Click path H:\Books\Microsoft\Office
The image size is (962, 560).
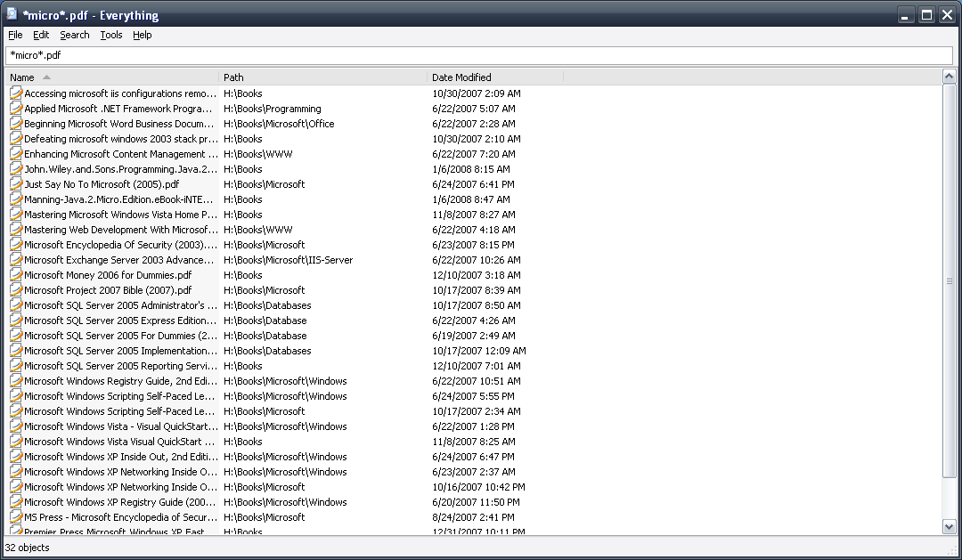pyautogui.click(x=279, y=123)
